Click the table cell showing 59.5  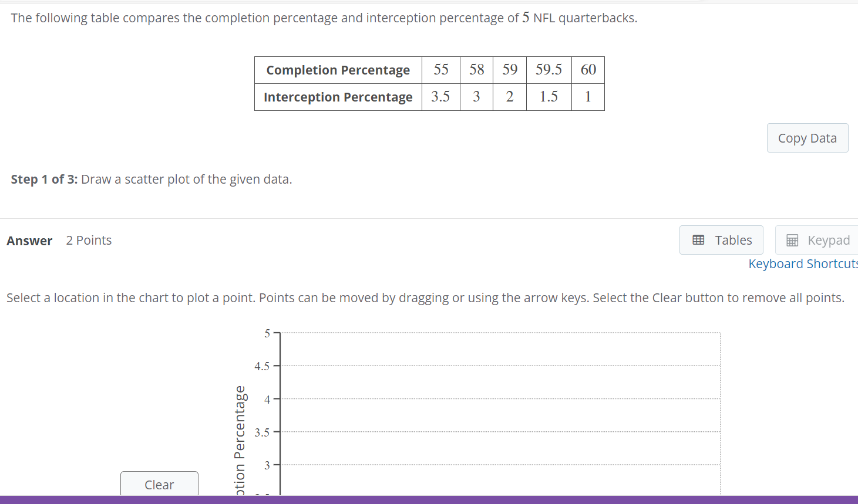pos(549,69)
